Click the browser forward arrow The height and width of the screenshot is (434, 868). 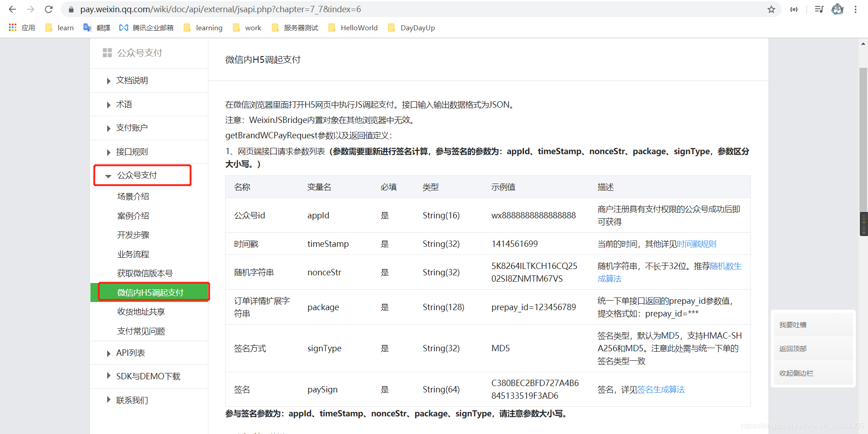[x=30, y=9]
